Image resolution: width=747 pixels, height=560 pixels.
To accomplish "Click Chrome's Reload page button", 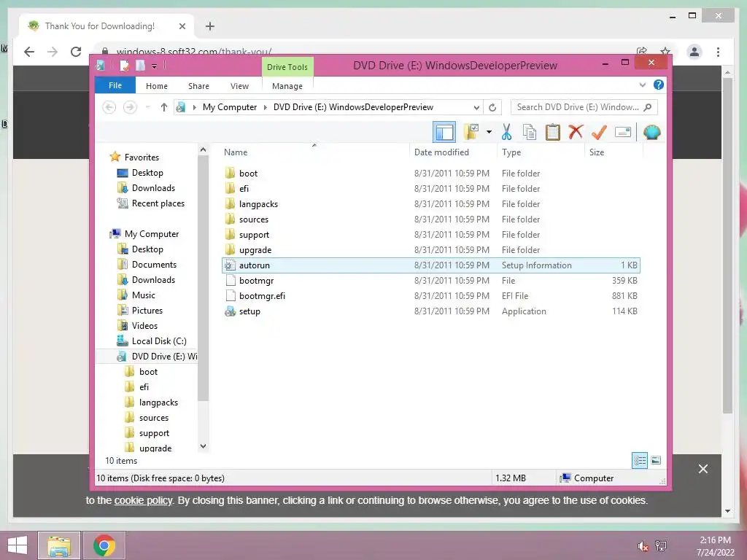I will point(76,52).
